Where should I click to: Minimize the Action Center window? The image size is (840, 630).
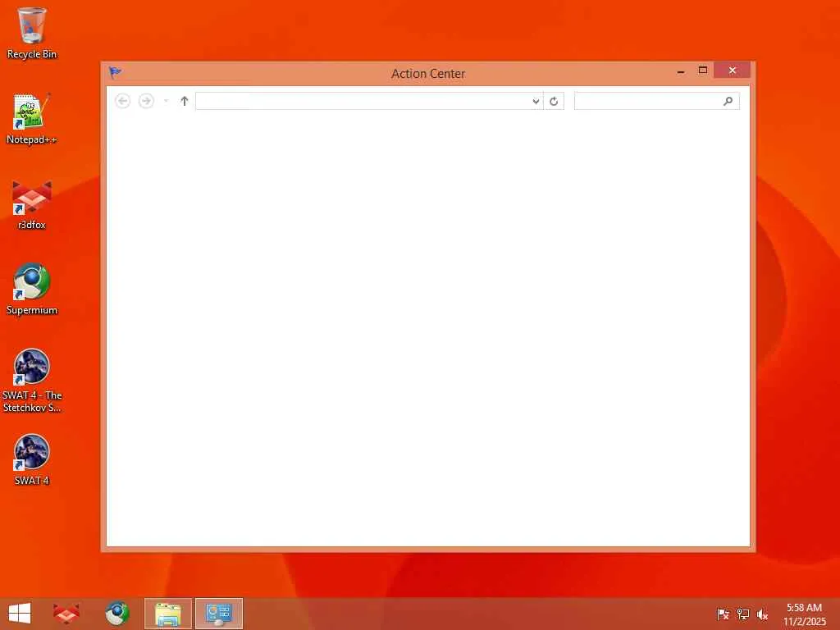click(681, 71)
